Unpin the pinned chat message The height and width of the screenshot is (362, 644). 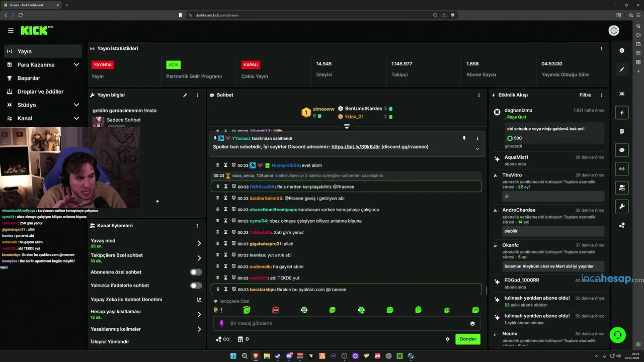point(464,138)
